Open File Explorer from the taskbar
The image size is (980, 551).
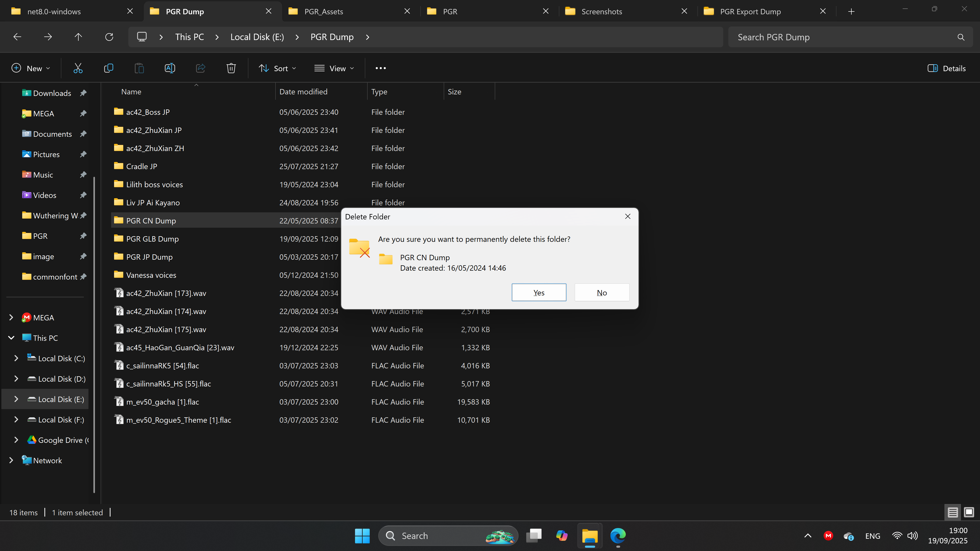pos(590,536)
